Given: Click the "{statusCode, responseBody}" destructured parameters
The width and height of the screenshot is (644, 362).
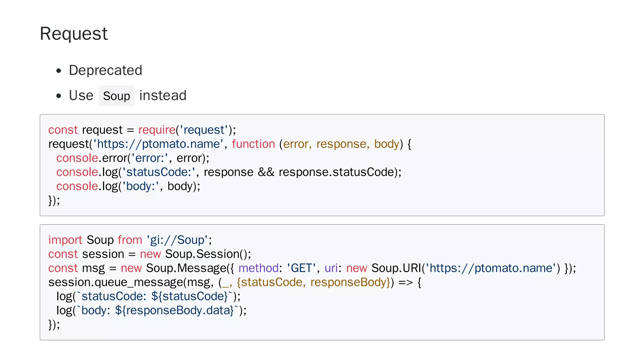Looking at the screenshot, I should (x=313, y=282).
